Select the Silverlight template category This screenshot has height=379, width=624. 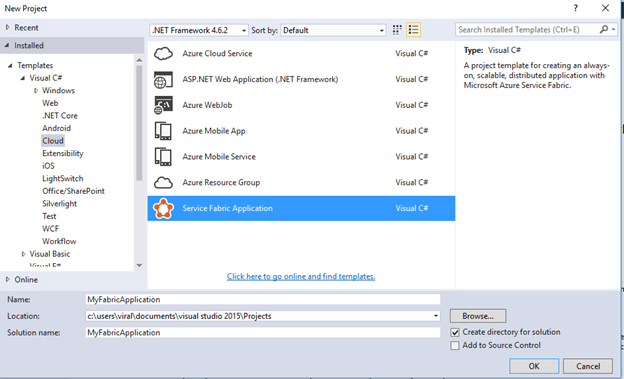pos(59,204)
